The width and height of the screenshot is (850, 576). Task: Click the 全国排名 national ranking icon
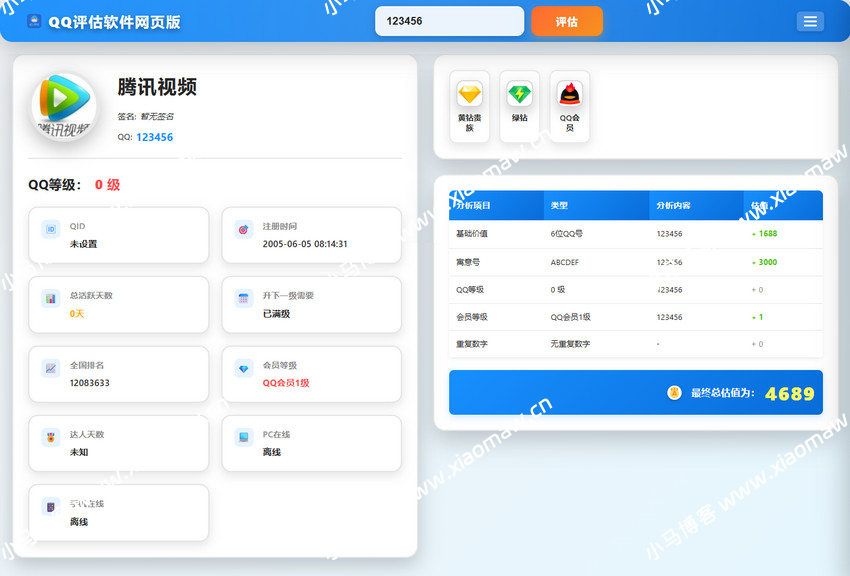pyautogui.click(x=51, y=367)
